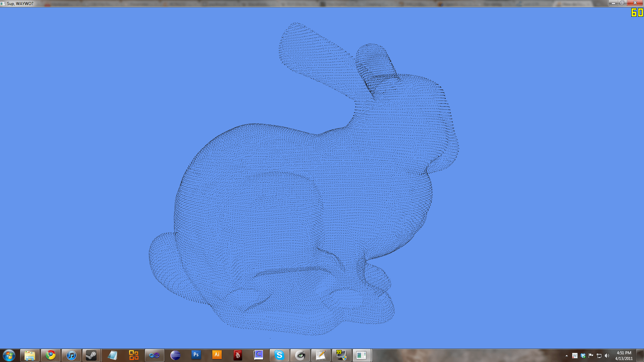644x362 pixels.
Task: Click the Show Desktop button beside the clock
Action: (x=640, y=355)
